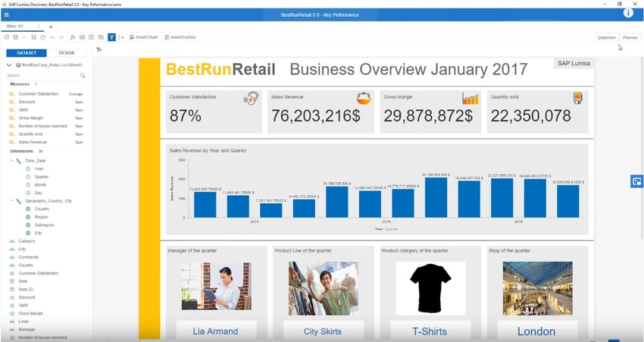Select the Category dimension
This screenshot has height=342, width=644.
tap(27, 241)
